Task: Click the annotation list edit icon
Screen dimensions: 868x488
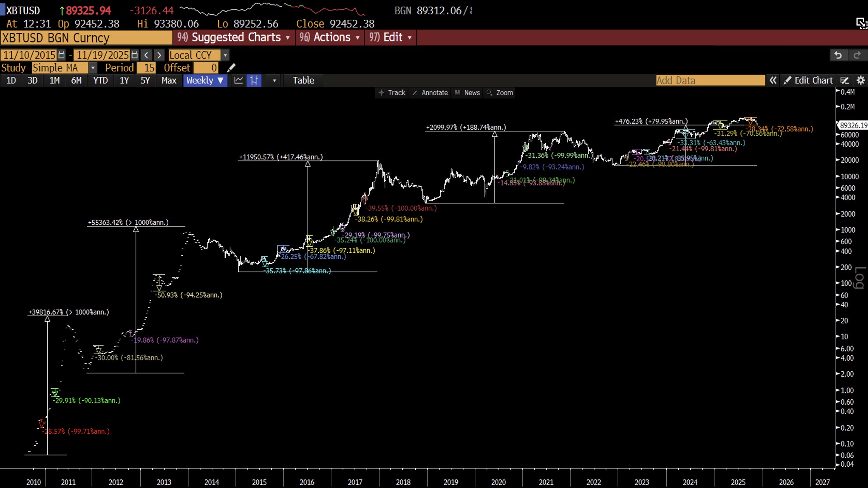Action: pos(844,80)
